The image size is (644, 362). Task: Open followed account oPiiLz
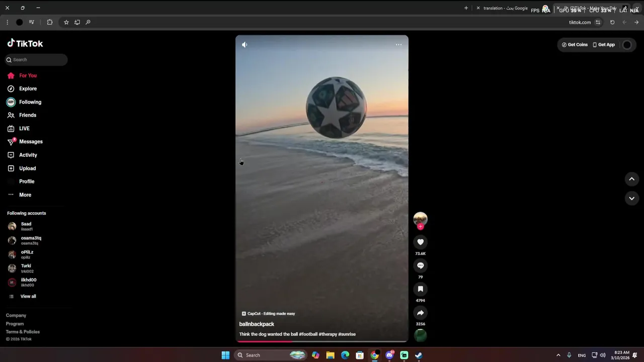click(x=21, y=254)
